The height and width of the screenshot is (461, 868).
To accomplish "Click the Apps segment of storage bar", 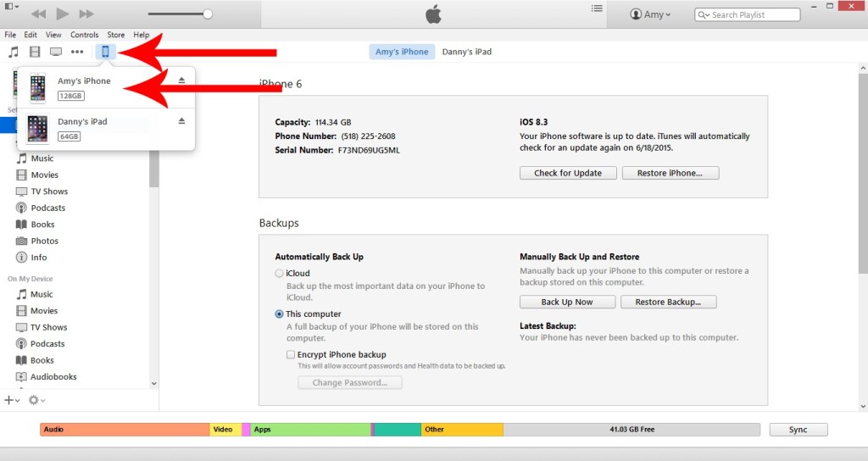I will (x=310, y=430).
